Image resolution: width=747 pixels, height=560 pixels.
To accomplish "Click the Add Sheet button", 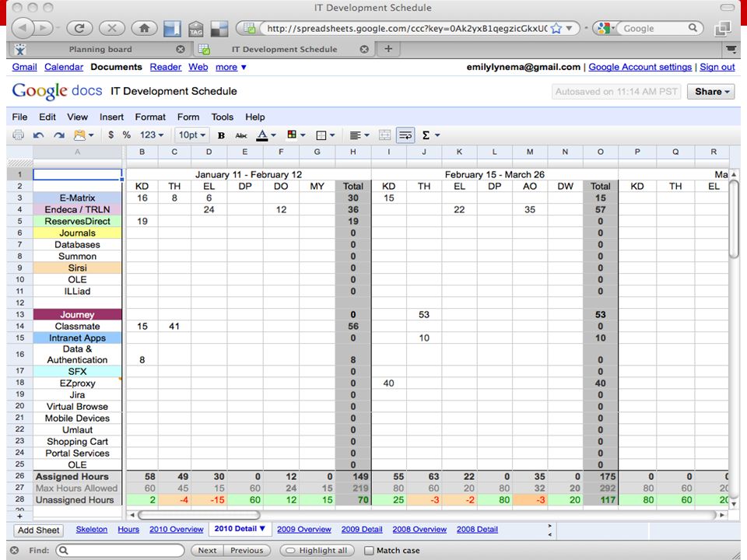I will (x=39, y=530).
